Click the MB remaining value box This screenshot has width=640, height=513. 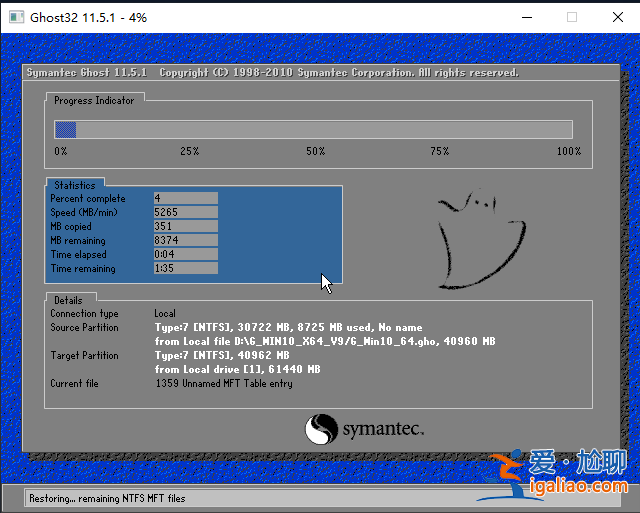click(x=185, y=240)
